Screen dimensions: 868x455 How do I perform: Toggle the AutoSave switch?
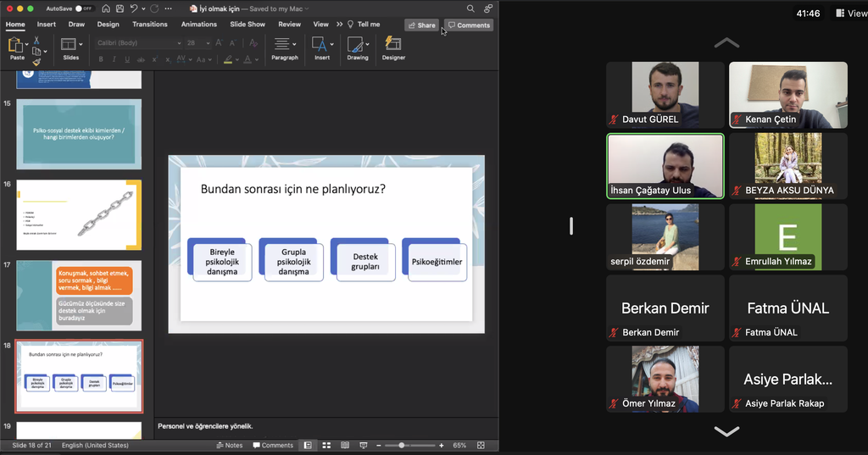tap(84, 8)
